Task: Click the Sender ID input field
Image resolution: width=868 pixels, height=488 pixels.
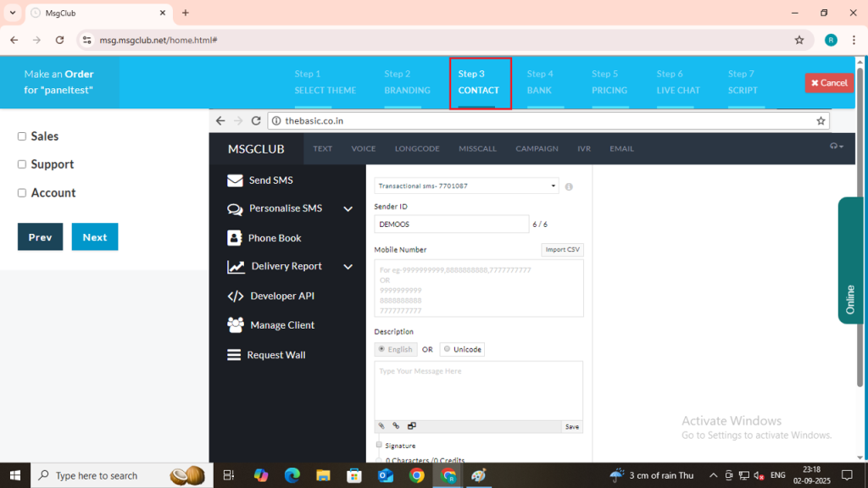Action: click(x=451, y=224)
